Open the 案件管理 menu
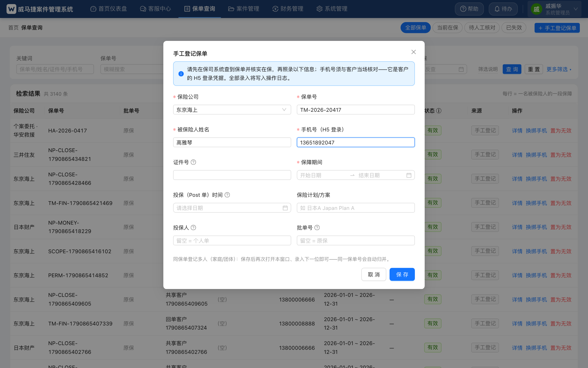This screenshot has width=588, height=368. [x=244, y=9]
